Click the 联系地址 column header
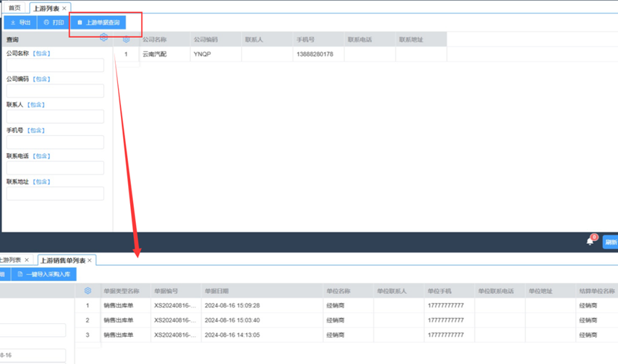Viewport: 618px width, 364px height. click(421, 39)
